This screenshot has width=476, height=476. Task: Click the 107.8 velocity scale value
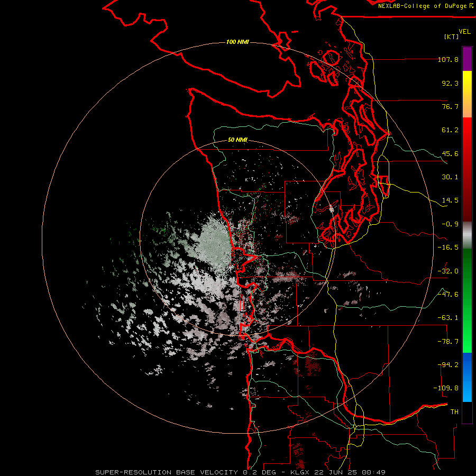pyautogui.click(x=448, y=60)
